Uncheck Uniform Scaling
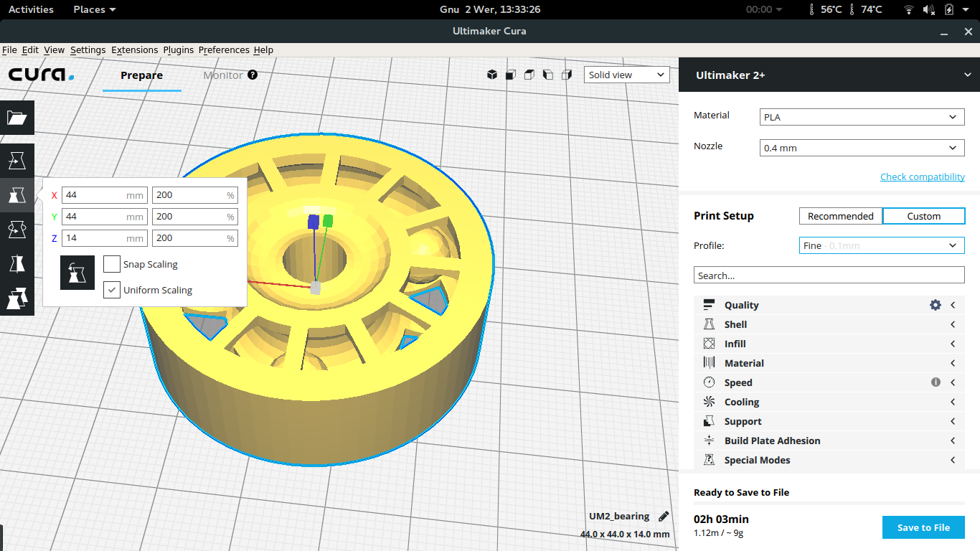This screenshot has width=980, height=551. coord(111,290)
